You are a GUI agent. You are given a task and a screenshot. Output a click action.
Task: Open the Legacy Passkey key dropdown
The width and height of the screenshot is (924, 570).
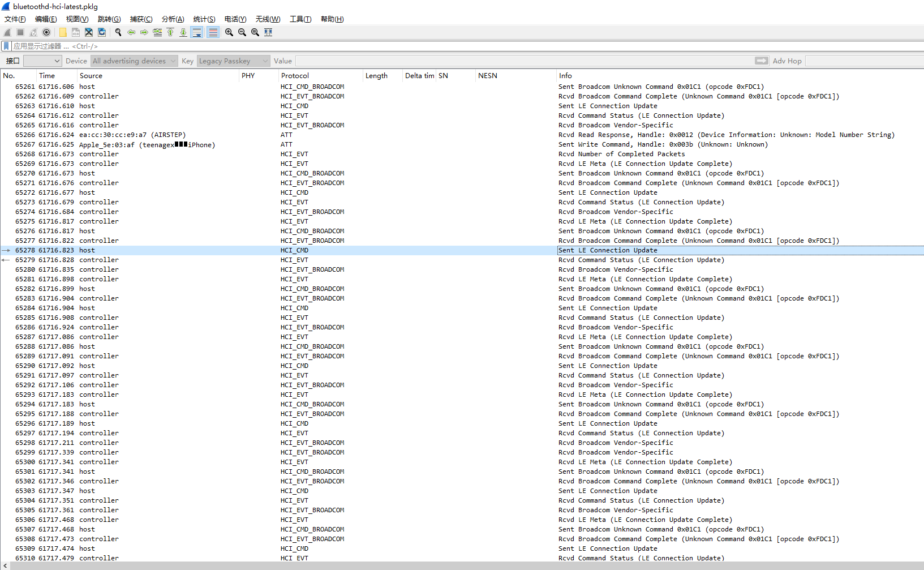pos(233,61)
